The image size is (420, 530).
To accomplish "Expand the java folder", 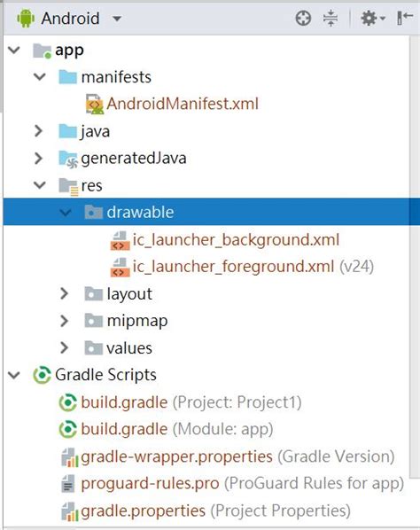I will pos(38,131).
